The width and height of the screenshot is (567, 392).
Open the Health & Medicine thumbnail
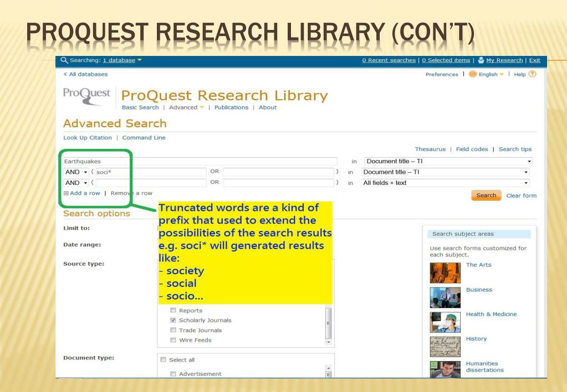445,322
